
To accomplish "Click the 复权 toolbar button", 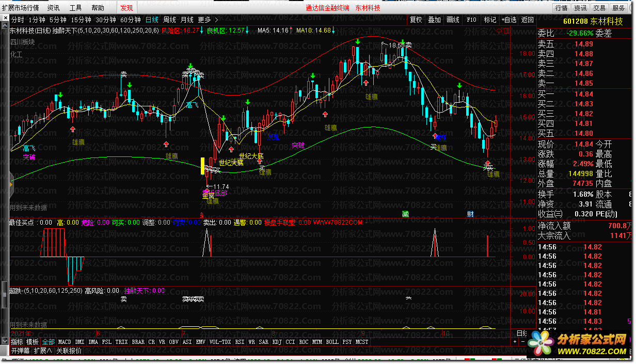I will click(x=416, y=20).
